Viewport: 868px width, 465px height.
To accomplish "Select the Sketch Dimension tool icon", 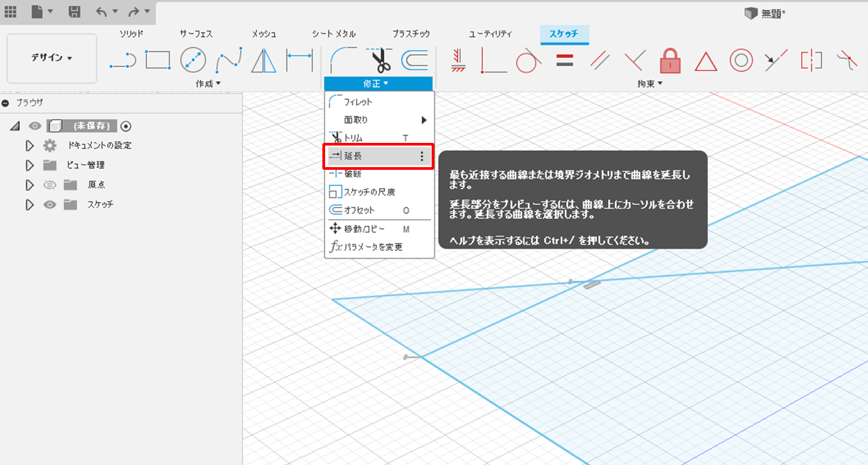I will pos(299,60).
